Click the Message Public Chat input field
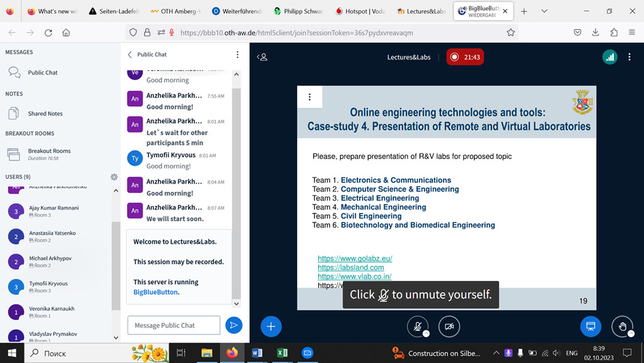 tap(174, 325)
